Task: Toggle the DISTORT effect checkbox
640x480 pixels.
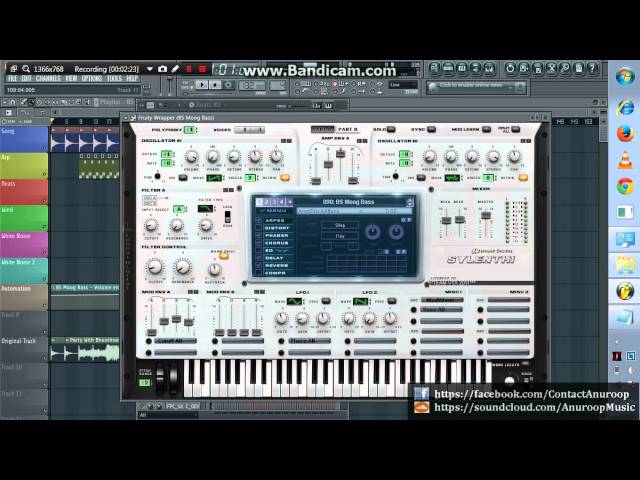Action: point(258,228)
